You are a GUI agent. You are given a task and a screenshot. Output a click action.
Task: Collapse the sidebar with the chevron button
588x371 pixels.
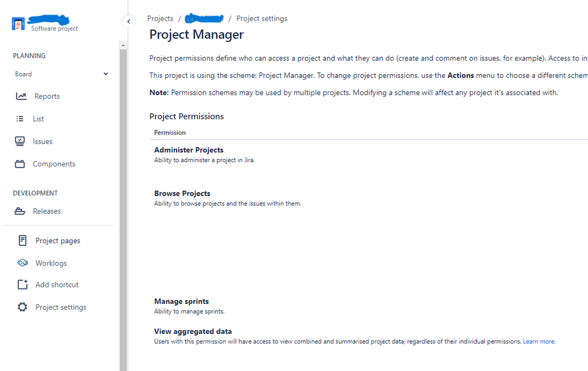point(128,21)
